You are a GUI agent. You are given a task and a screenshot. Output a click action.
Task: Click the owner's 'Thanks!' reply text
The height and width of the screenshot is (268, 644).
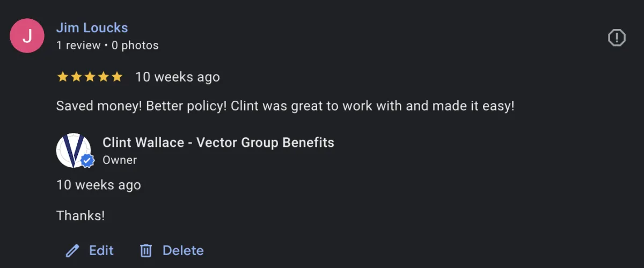coord(80,216)
